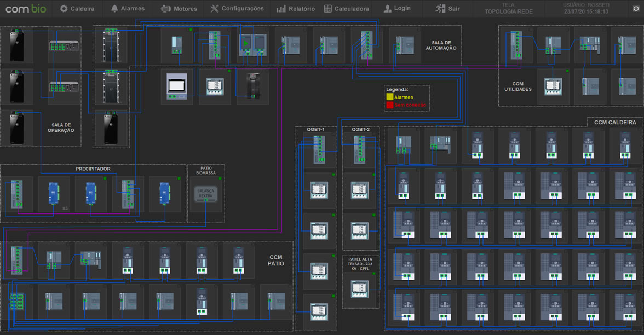The height and width of the screenshot is (335, 644).
Task: Click Sair to exit
Action: point(448,9)
